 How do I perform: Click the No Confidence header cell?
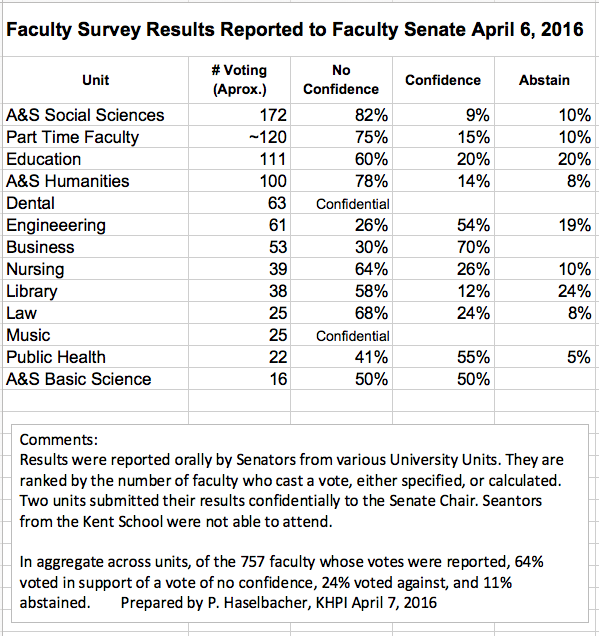click(341, 80)
